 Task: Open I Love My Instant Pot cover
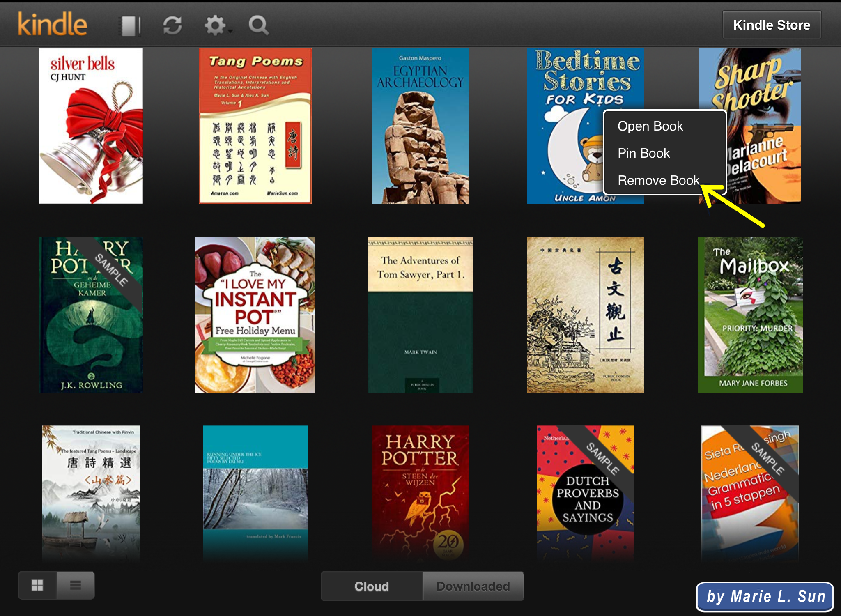[x=255, y=315]
